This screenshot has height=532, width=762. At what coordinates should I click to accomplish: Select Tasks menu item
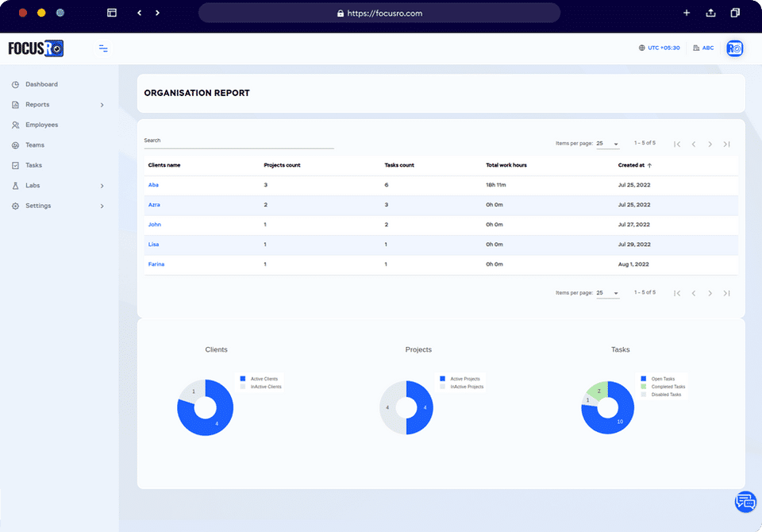(33, 165)
